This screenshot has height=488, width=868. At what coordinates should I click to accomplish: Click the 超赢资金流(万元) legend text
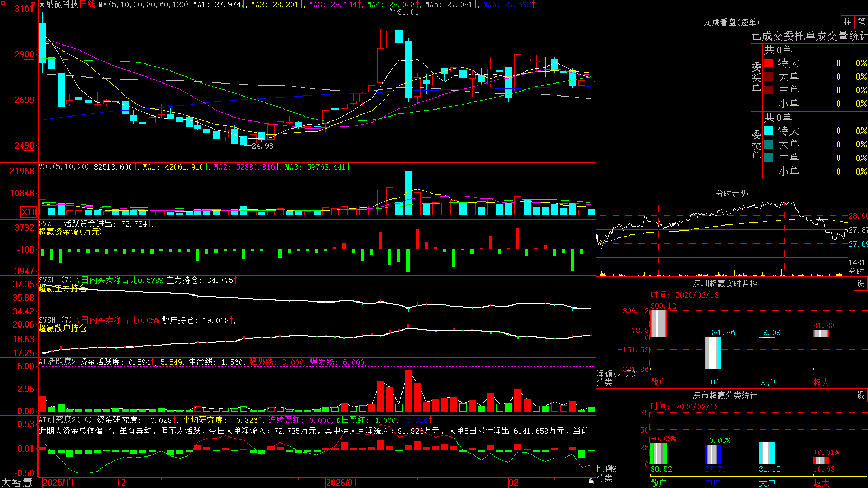pyautogui.click(x=70, y=232)
